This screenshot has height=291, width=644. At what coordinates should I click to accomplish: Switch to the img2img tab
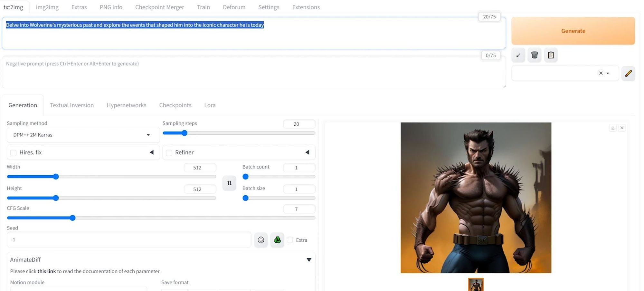pos(47,7)
